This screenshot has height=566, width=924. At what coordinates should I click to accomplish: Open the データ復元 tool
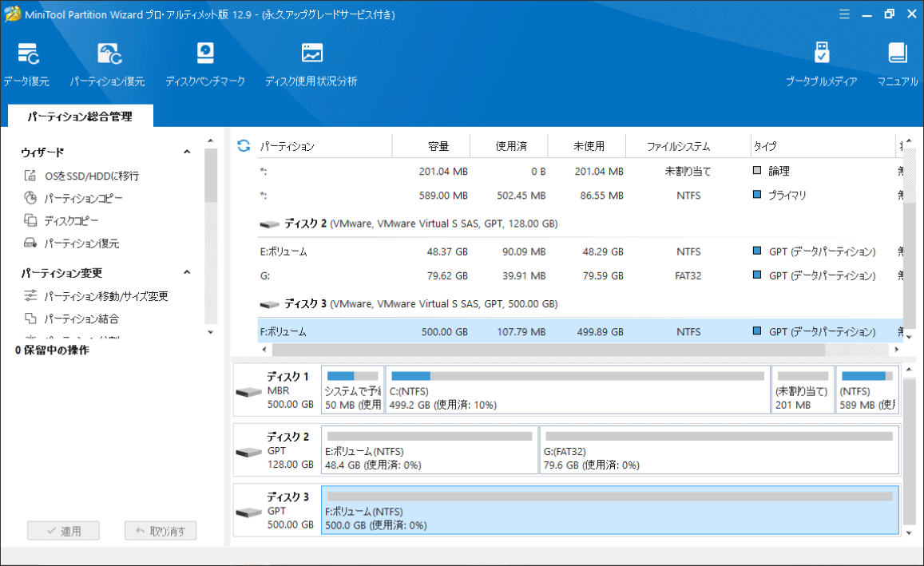click(26, 64)
